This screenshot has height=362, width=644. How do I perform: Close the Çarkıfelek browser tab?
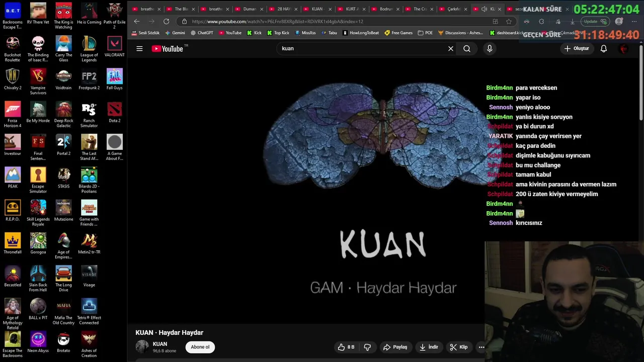pyautogui.click(x=465, y=9)
